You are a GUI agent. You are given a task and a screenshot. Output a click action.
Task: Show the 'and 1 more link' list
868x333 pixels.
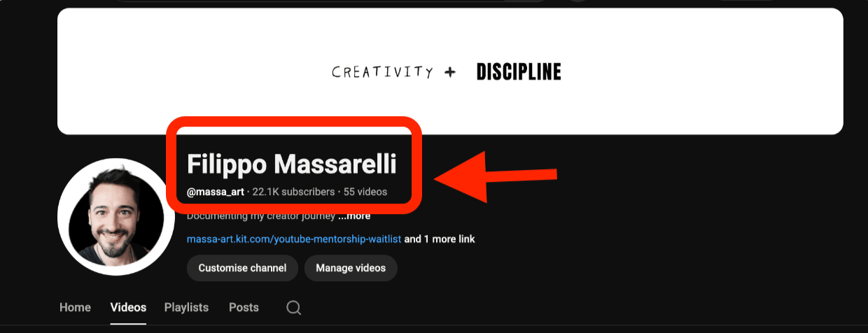(440, 239)
